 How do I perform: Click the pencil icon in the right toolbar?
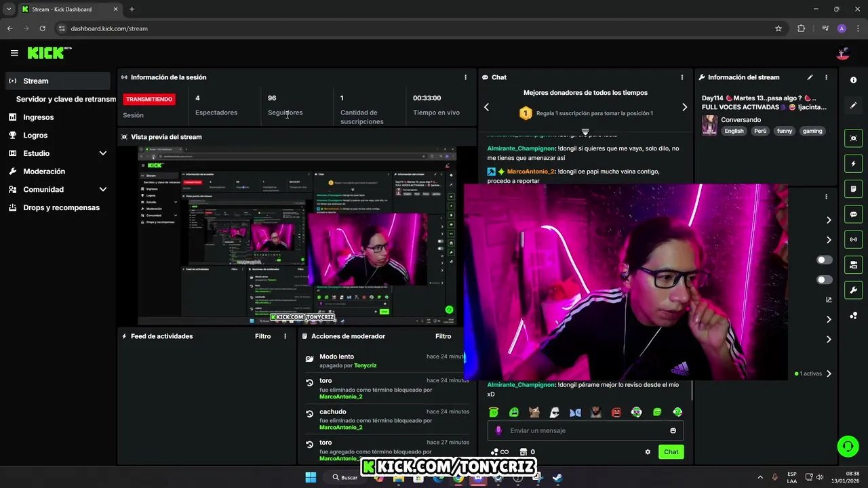click(x=853, y=105)
